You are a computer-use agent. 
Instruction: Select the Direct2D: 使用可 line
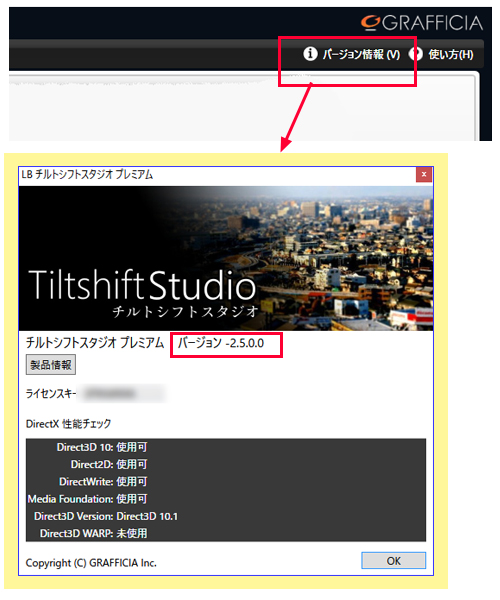tap(109, 464)
